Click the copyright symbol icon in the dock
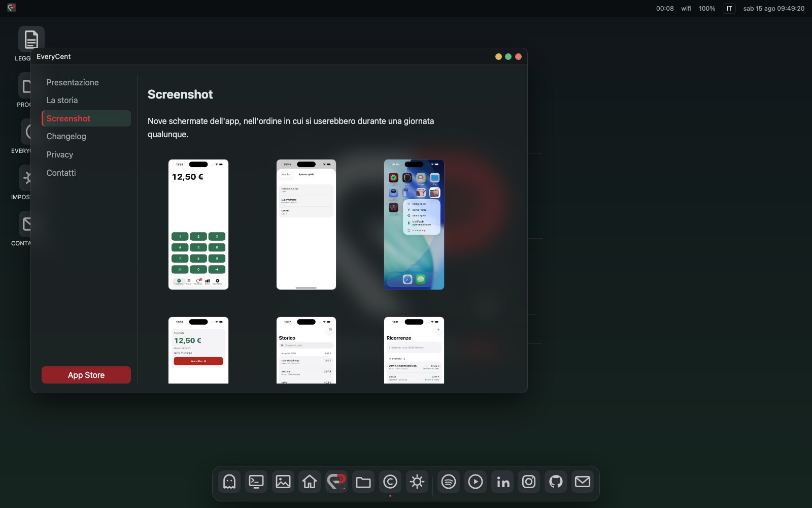The image size is (812, 508). pos(390,482)
